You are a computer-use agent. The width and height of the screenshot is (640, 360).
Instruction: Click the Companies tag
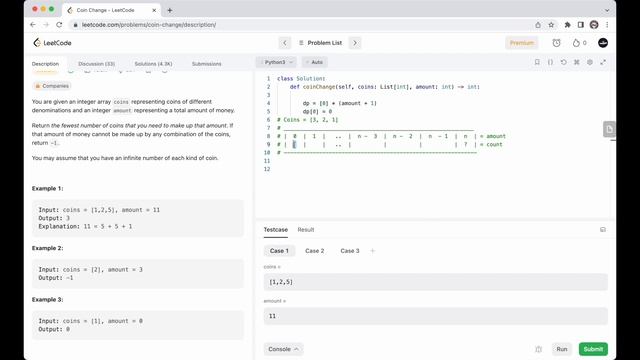(52, 86)
